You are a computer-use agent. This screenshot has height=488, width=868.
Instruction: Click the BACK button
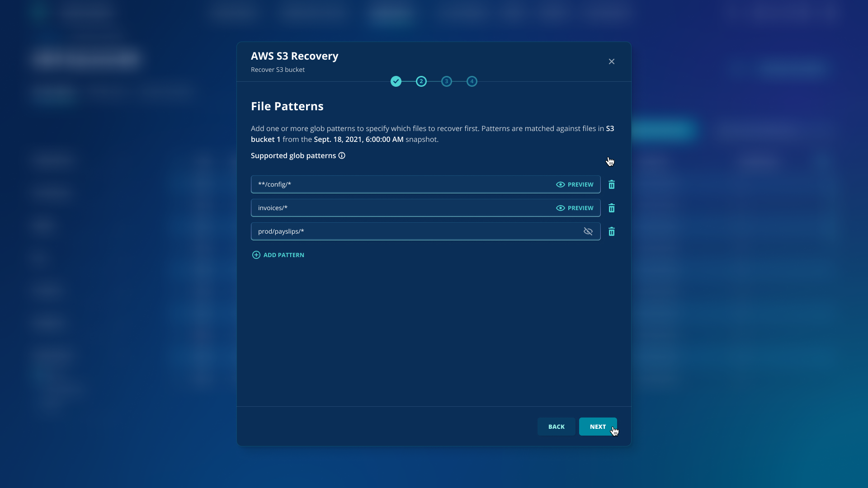(556, 426)
